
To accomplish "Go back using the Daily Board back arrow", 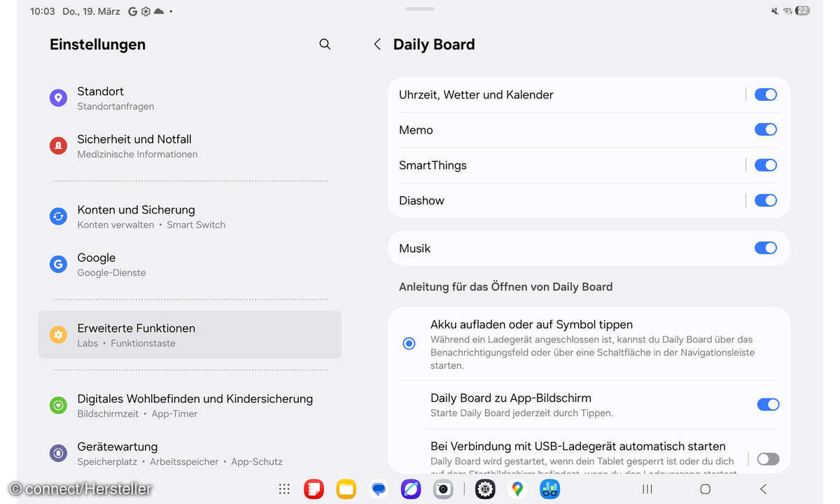I will coord(377,43).
